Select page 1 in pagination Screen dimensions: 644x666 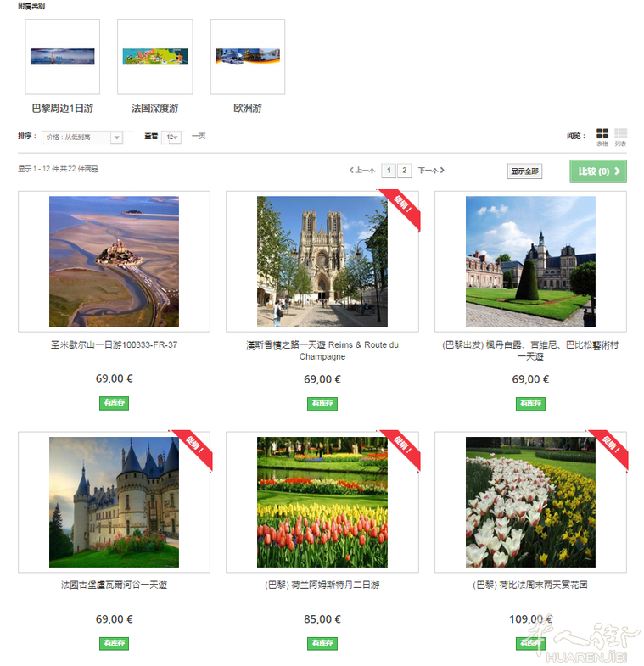[x=389, y=171]
